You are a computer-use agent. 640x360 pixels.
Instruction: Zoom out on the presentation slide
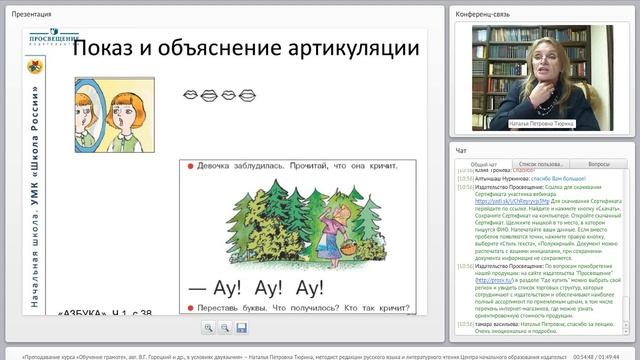(x=225, y=328)
